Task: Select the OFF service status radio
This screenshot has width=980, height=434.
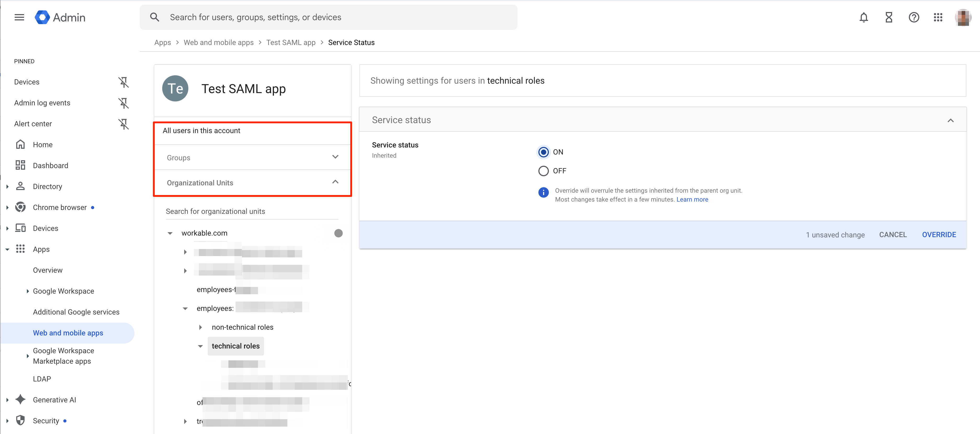Action: tap(543, 171)
